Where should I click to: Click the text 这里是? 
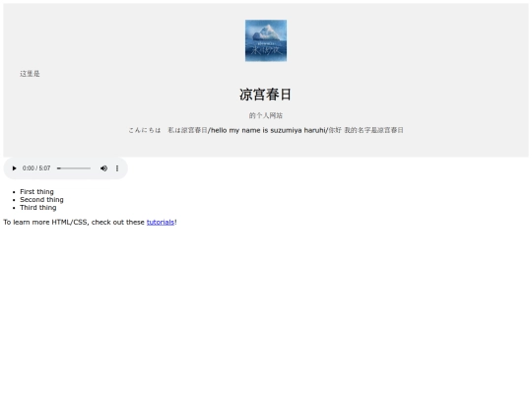click(x=30, y=74)
